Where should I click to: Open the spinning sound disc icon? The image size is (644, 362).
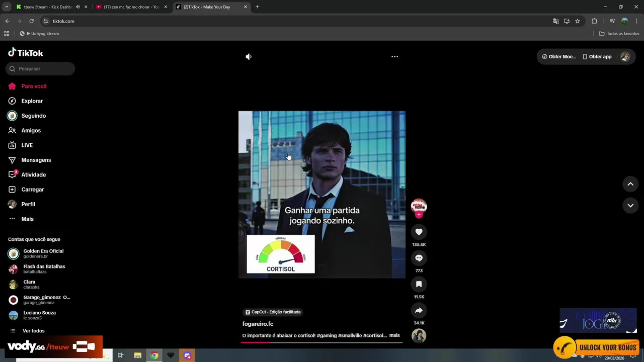(x=419, y=336)
